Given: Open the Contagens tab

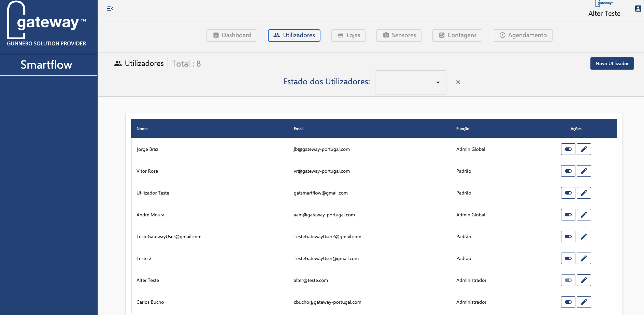Looking at the screenshot, I should click(x=457, y=35).
